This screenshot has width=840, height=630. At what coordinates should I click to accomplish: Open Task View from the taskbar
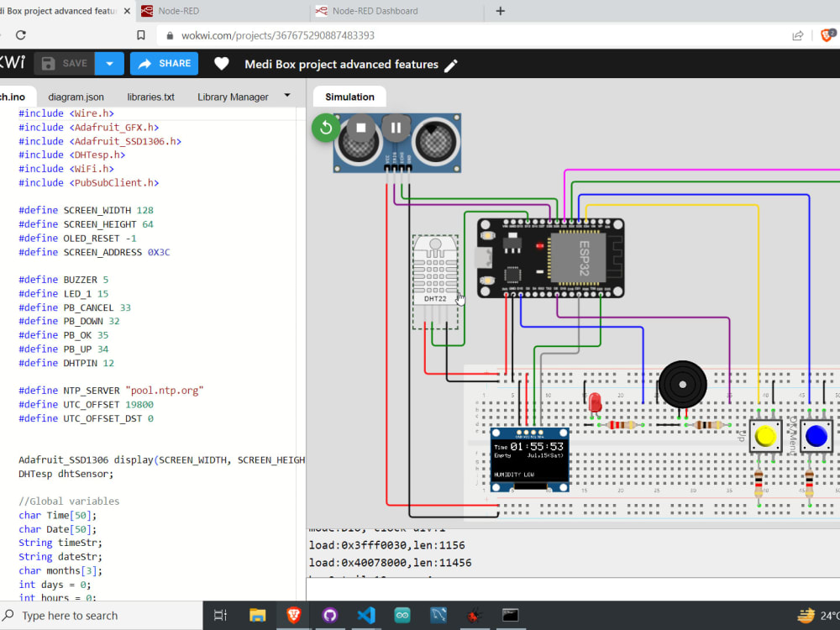(x=220, y=616)
